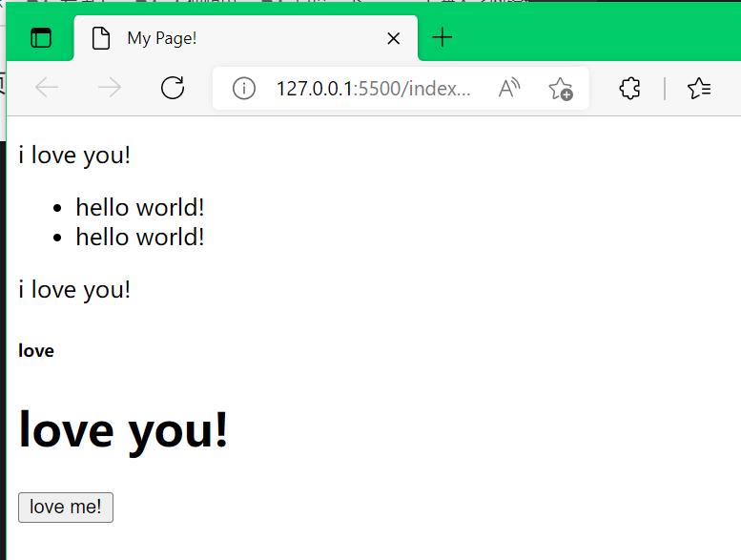Click second hello world! list item
This screenshot has width=741, height=560.
click(140, 237)
